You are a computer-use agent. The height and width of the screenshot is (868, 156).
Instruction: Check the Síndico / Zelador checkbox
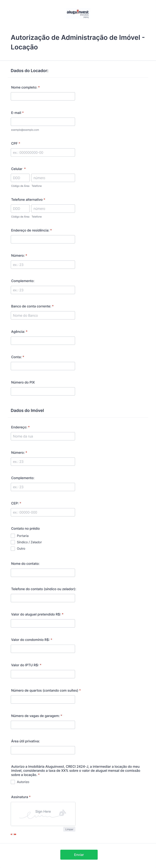pyautogui.click(x=13, y=542)
